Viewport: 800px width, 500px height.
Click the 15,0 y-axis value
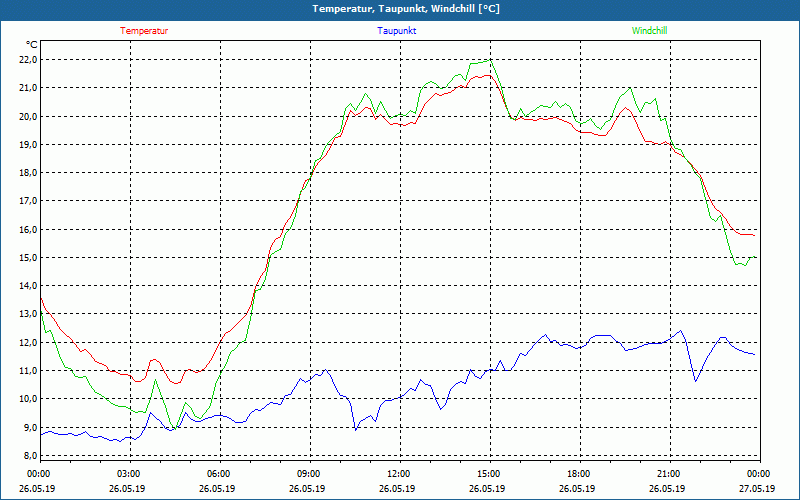pos(29,257)
